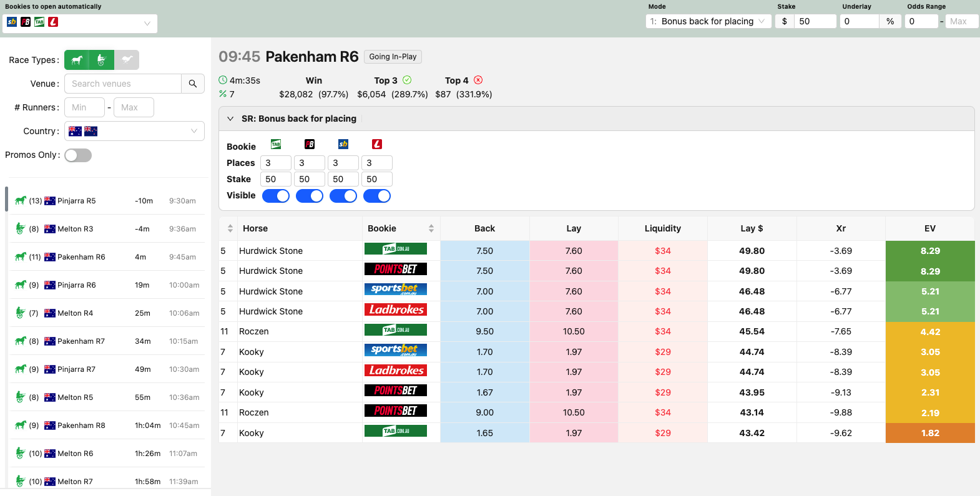Open Ladbrokes logo for Kooky row
This screenshot has height=496, width=980.
(x=396, y=370)
